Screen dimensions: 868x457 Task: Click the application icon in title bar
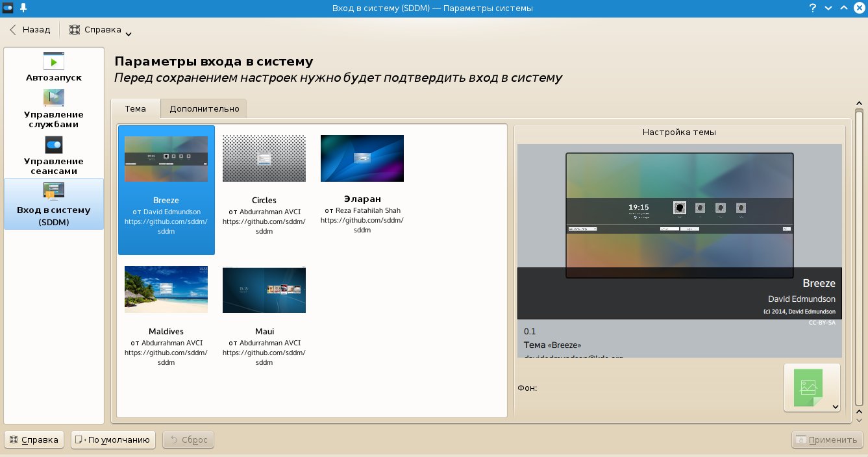[8, 8]
